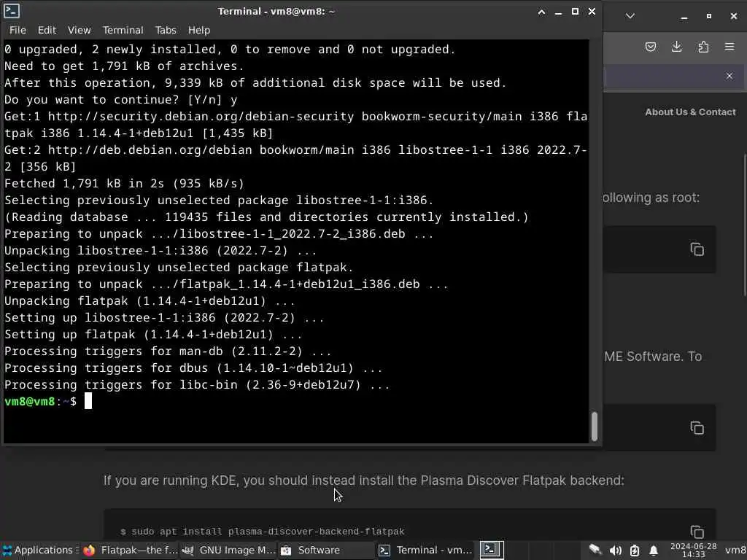The height and width of the screenshot is (560, 747).
Task: Open the Terminal menu in menu bar
Action: pos(123,30)
